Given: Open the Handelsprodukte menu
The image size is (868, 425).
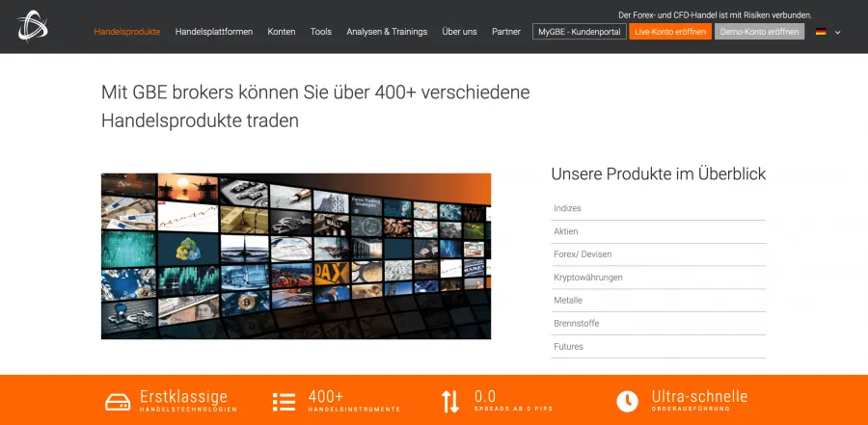Looking at the screenshot, I should click(x=127, y=32).
